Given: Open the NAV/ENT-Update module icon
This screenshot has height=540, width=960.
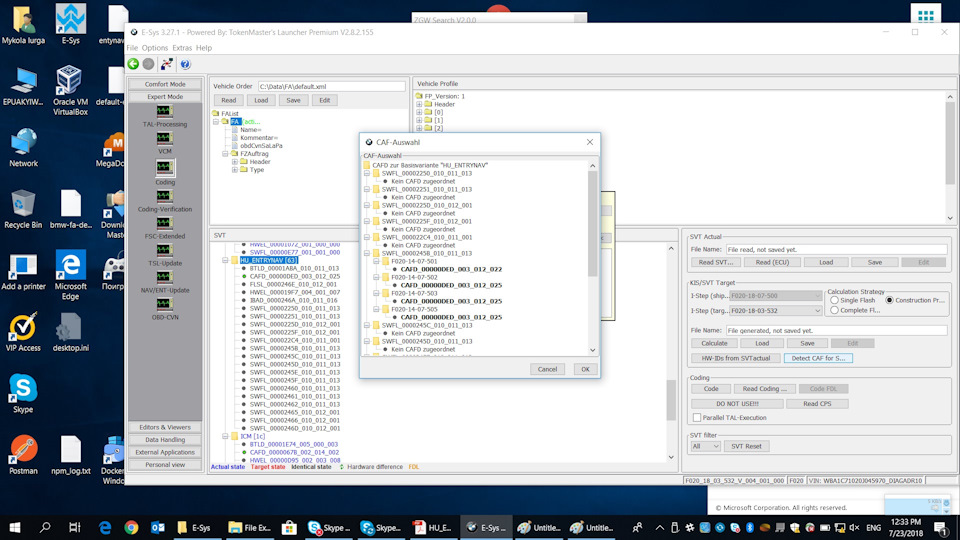Looking at the screenshot, I should click(x=164, y=277).
